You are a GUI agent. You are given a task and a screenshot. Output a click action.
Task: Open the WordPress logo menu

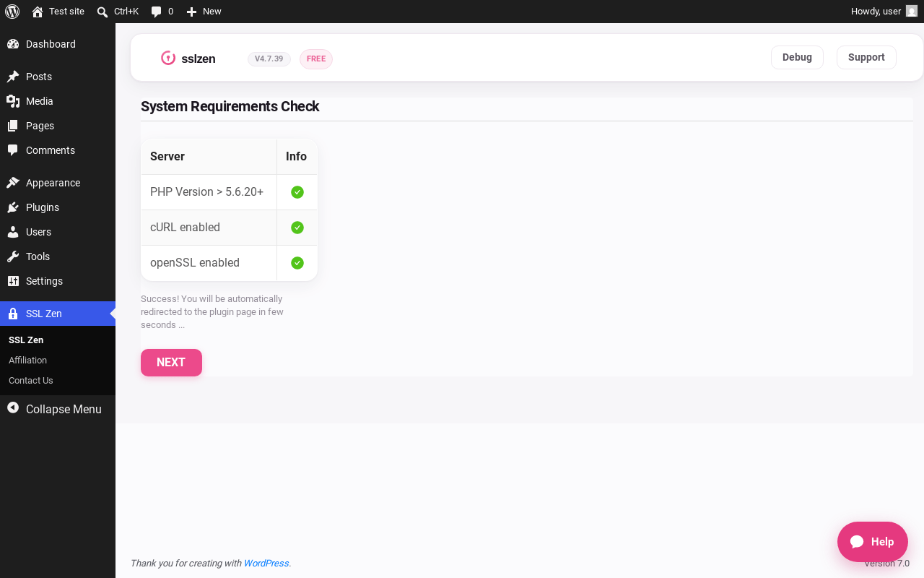tap(12, 12)
